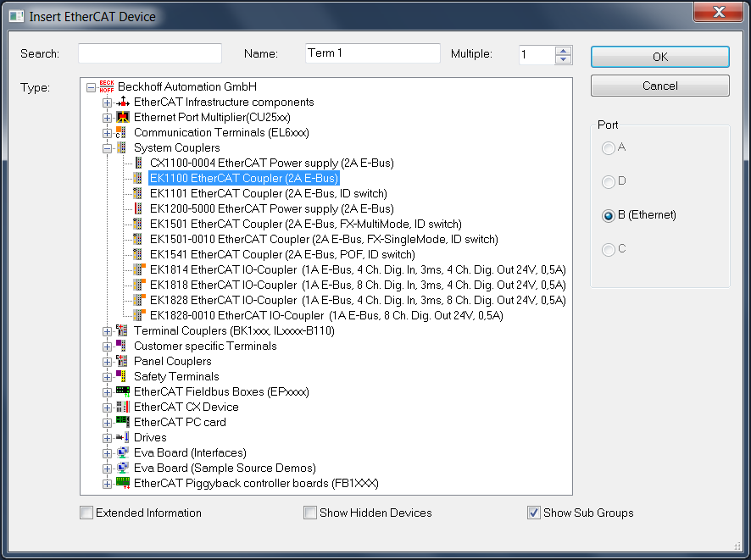Screen dimensions: 751x560
Task: Expand the Eva Board (Interfaces) node
Action: [x=108, y=453]
